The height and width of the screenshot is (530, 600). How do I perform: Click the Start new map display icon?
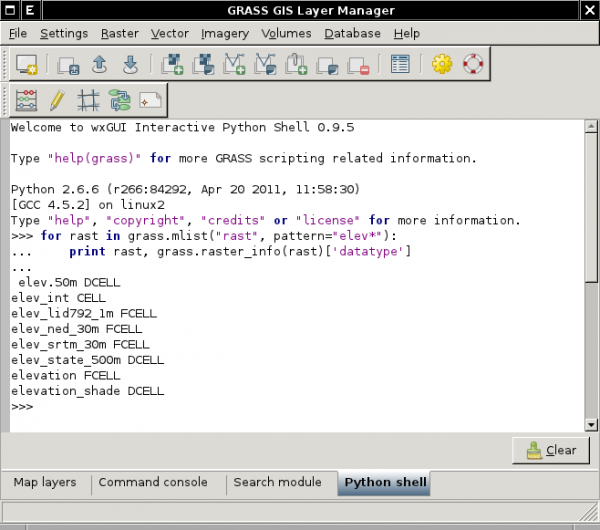pyautogui.click(x=27, y=65)
